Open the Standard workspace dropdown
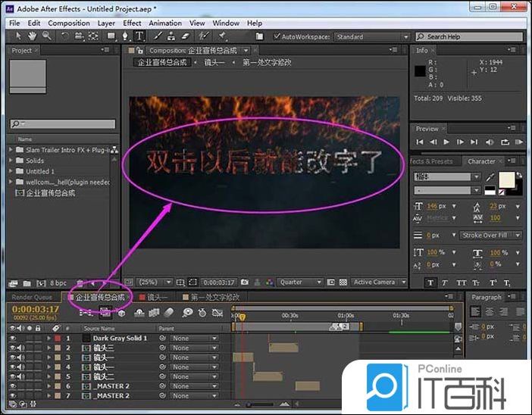The image size is (532, 415). (369, 36)
